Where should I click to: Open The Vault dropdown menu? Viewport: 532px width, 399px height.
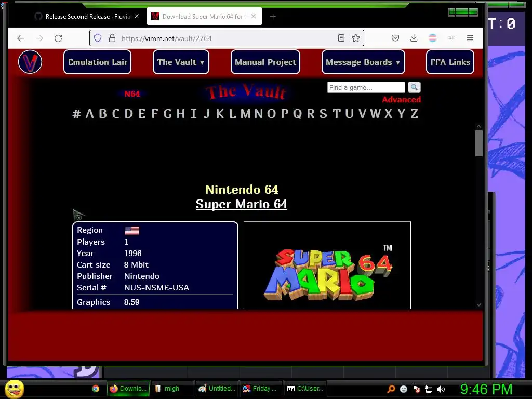[181, 62]
